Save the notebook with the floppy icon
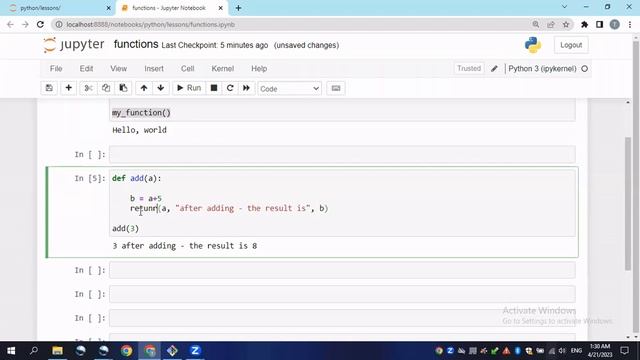640x360 pixels. point(49,88)
